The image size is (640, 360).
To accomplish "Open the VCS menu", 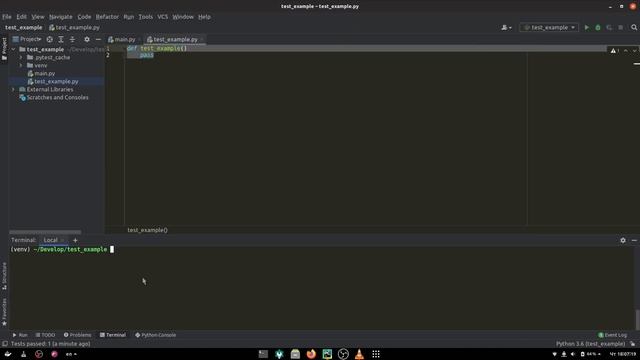I will [x=162, y=17].
